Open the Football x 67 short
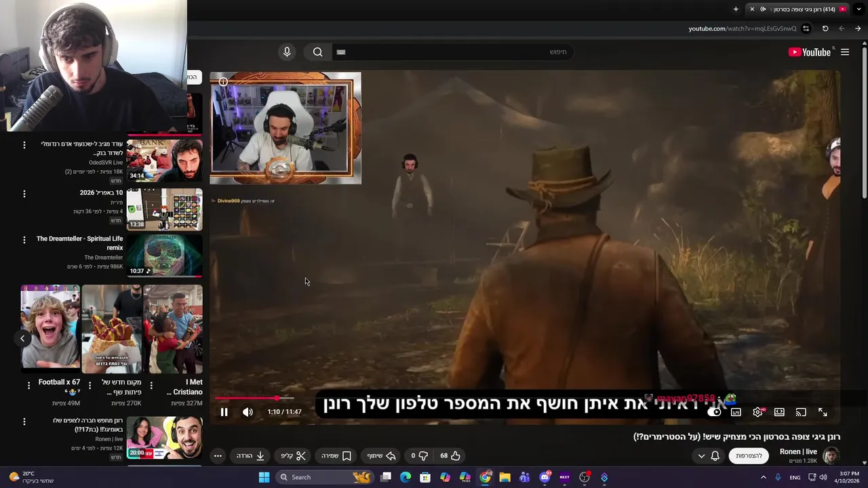Image resolution: width=868 pixels, height=488 pixels. pyautogui.click(x=50, y=329)
